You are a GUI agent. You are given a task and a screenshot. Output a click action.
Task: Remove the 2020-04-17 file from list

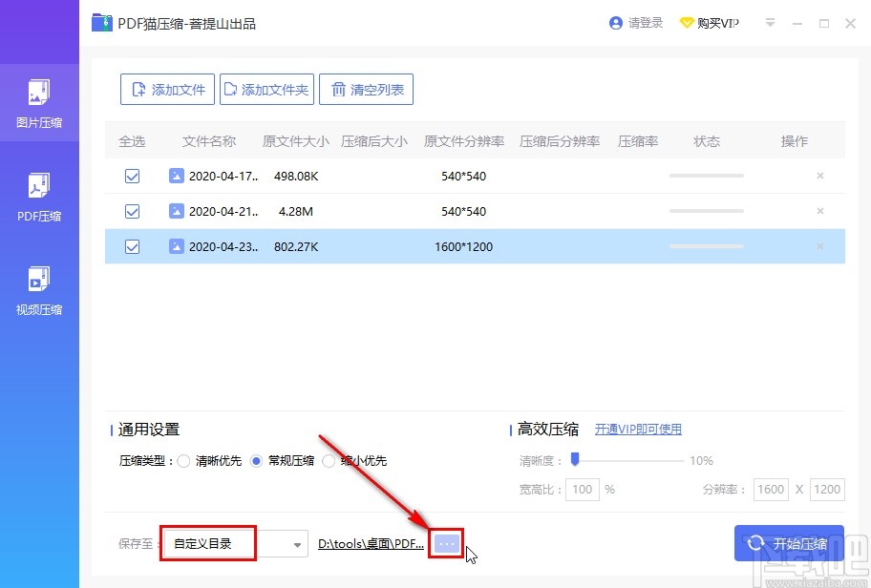click(x=819, y=176)
